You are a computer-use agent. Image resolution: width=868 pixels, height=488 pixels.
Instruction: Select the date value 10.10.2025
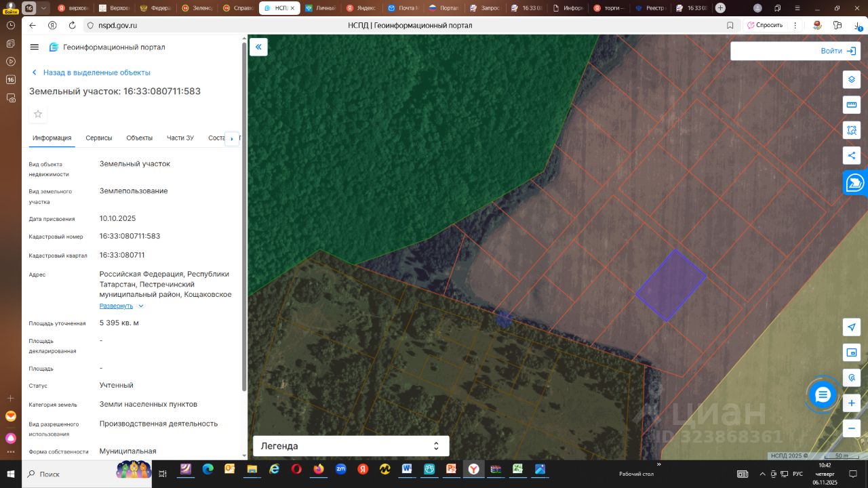(x=118, y=219)
